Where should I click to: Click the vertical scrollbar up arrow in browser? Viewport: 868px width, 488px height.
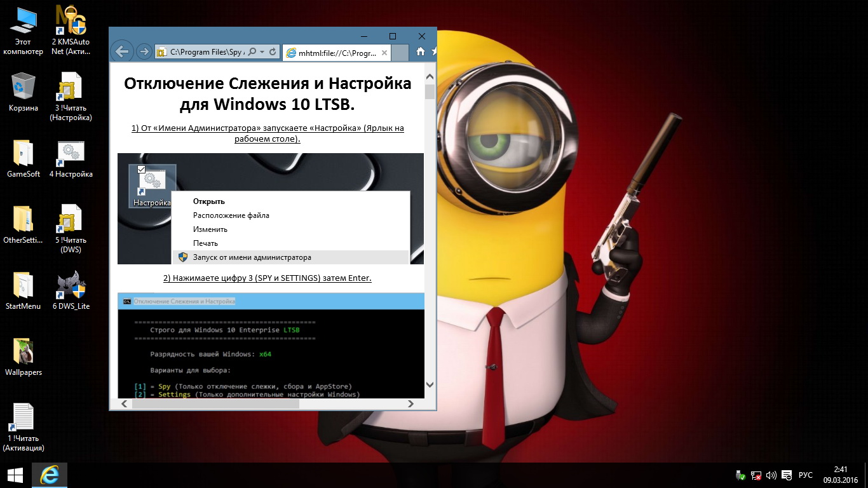(430, 76)
